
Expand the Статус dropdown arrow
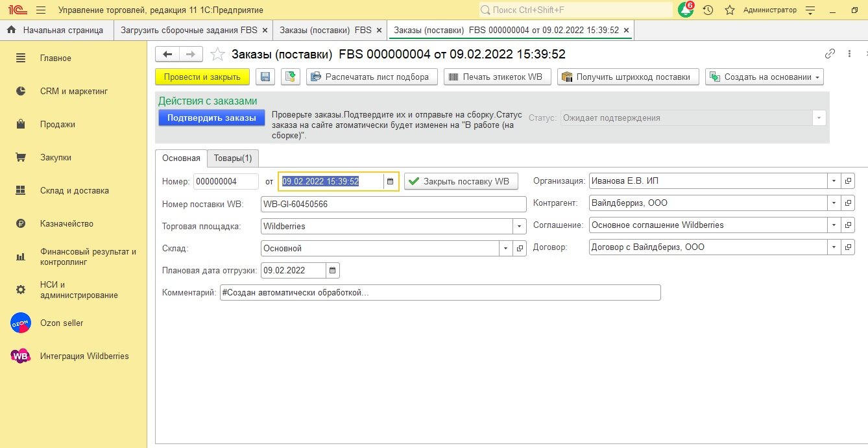[x=819, y=118]
